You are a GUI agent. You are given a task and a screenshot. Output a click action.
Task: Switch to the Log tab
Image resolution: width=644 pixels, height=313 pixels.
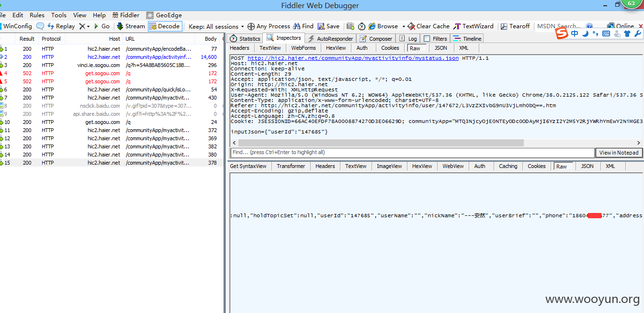click(408, 39)
